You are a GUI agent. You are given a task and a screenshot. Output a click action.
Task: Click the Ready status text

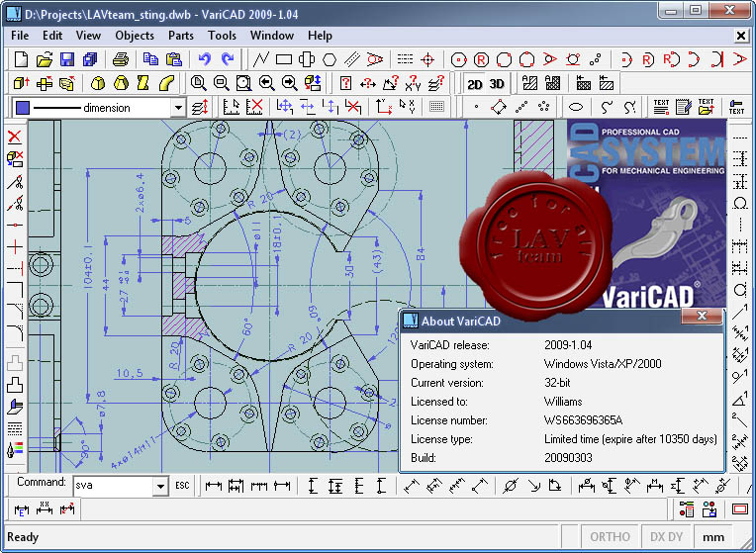tap(23, 537)
